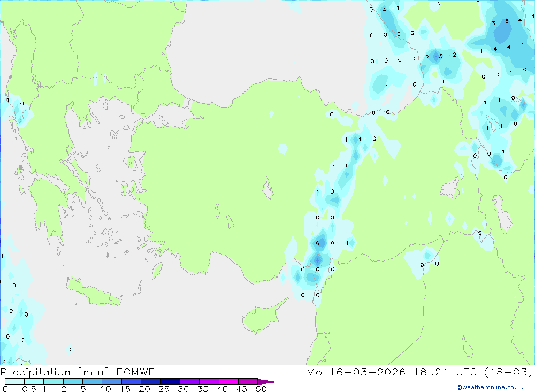This screenshot has height=392, width=535.
Task: Click the precipitation value '6' on the map
Action: coord(318,243)
